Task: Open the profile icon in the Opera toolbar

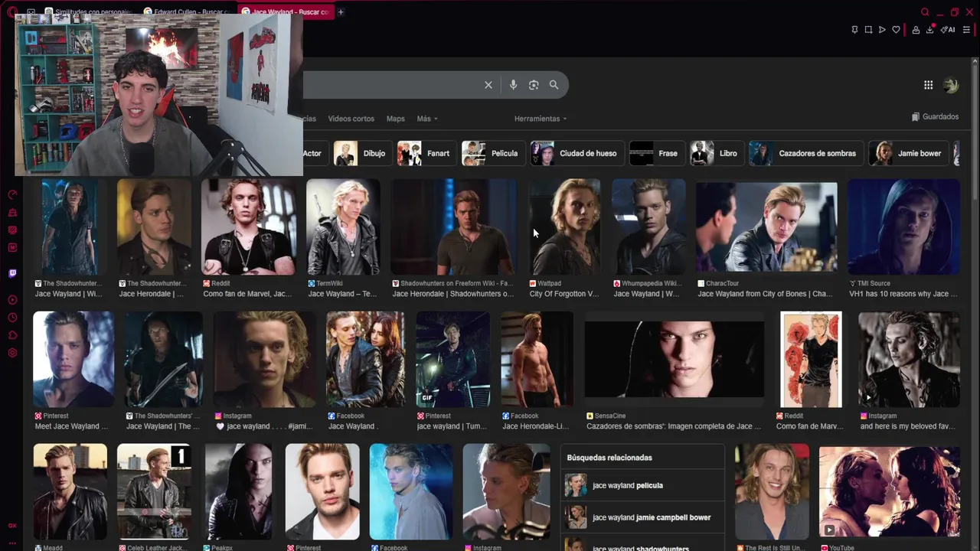Action: pos(916,30)
